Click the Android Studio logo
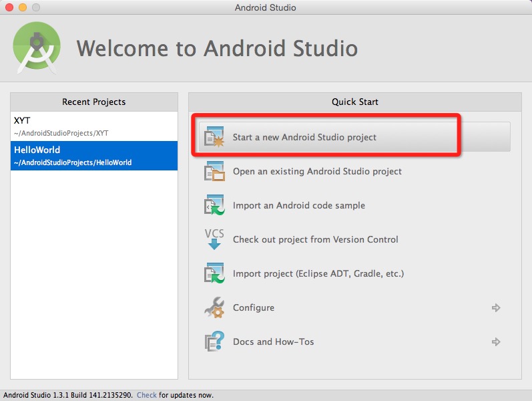This screenshot has width=532, height=401. (x=37, y=48)
